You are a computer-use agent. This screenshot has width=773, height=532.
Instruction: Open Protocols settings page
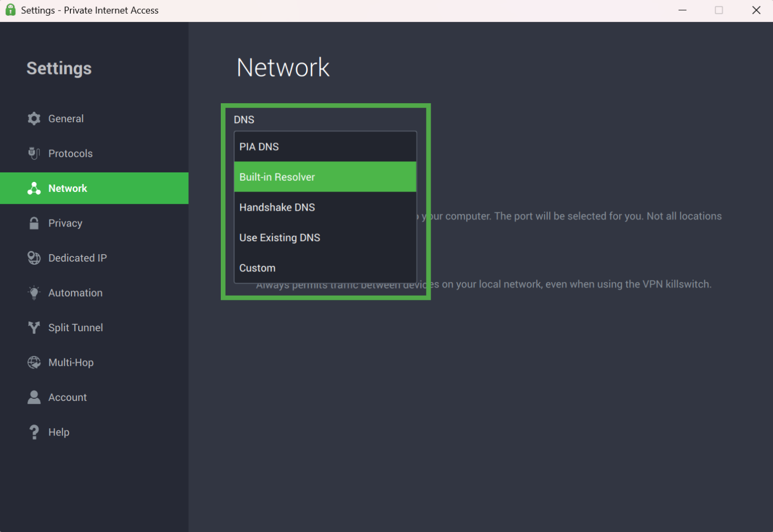(94, 153)
